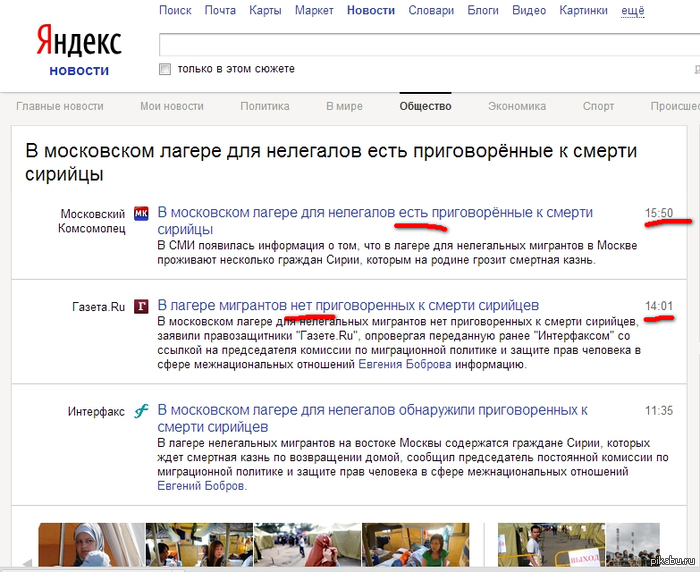Follow the 'Евгений Бобров' link in Interfax summary

[x=201, y=486]
